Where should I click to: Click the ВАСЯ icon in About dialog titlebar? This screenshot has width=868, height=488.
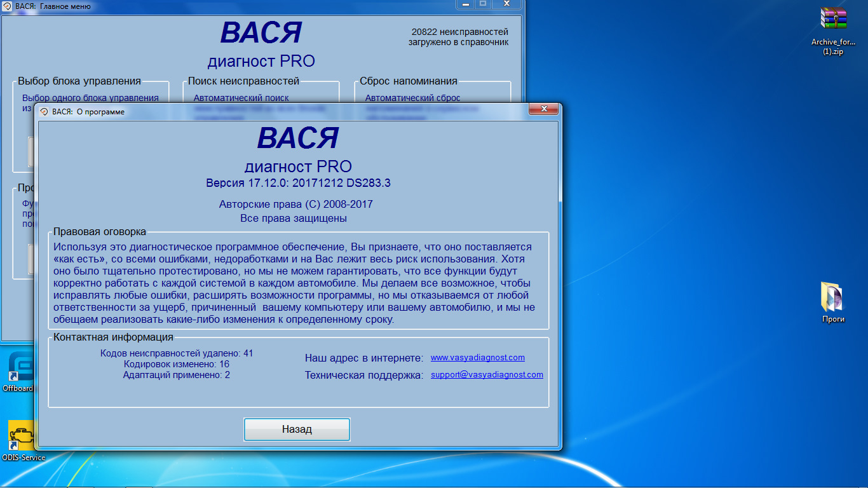pos(44,112)
